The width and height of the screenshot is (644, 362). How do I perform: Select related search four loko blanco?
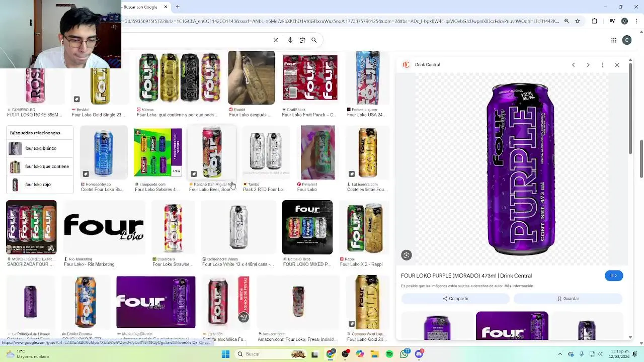[x=40, y=148]
